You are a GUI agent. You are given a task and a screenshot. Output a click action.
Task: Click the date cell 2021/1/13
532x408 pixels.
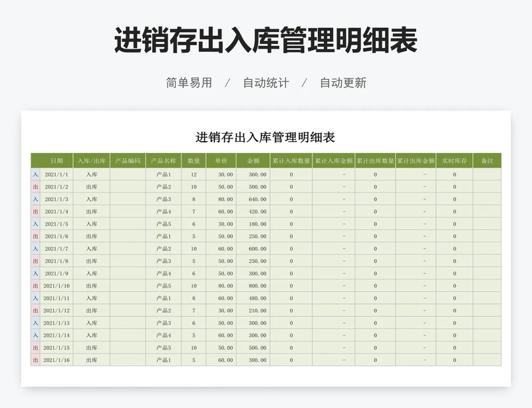pyautogui.click(x=57, y=323)
